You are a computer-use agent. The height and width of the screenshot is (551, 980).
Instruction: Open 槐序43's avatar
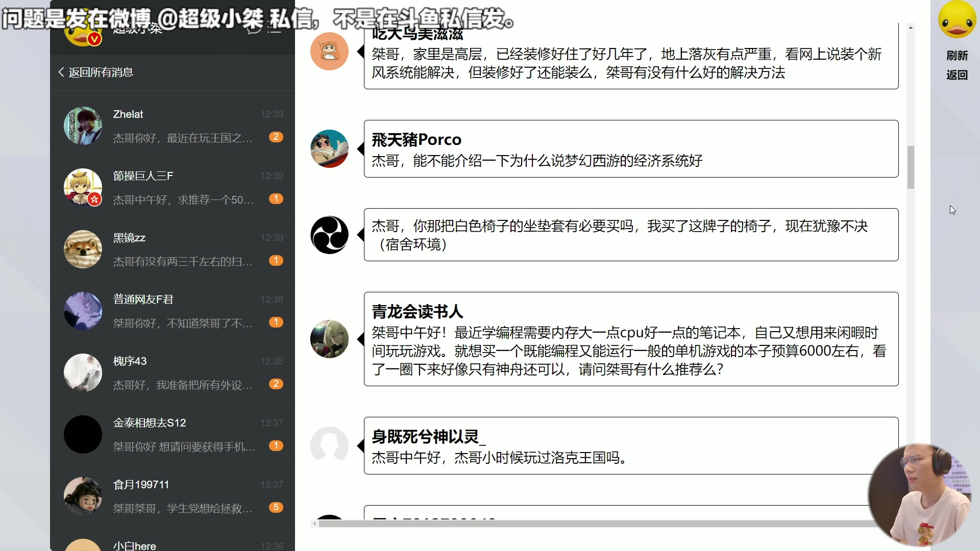point(83,372)
